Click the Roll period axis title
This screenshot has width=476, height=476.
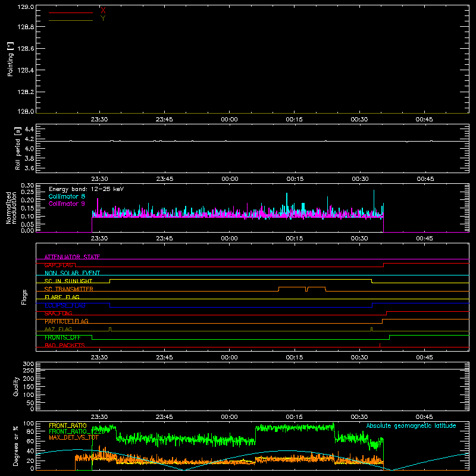(x=18, y=148)
